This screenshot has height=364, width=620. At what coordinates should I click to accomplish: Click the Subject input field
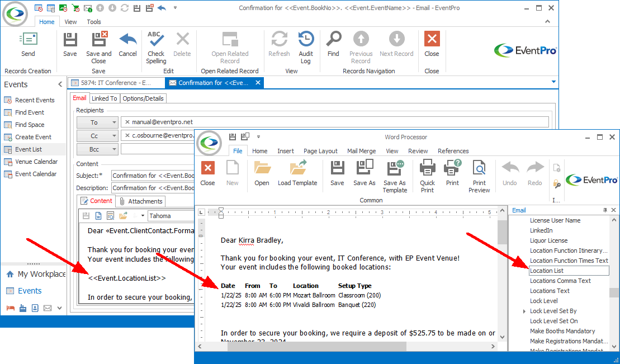[x=153, y=175]
